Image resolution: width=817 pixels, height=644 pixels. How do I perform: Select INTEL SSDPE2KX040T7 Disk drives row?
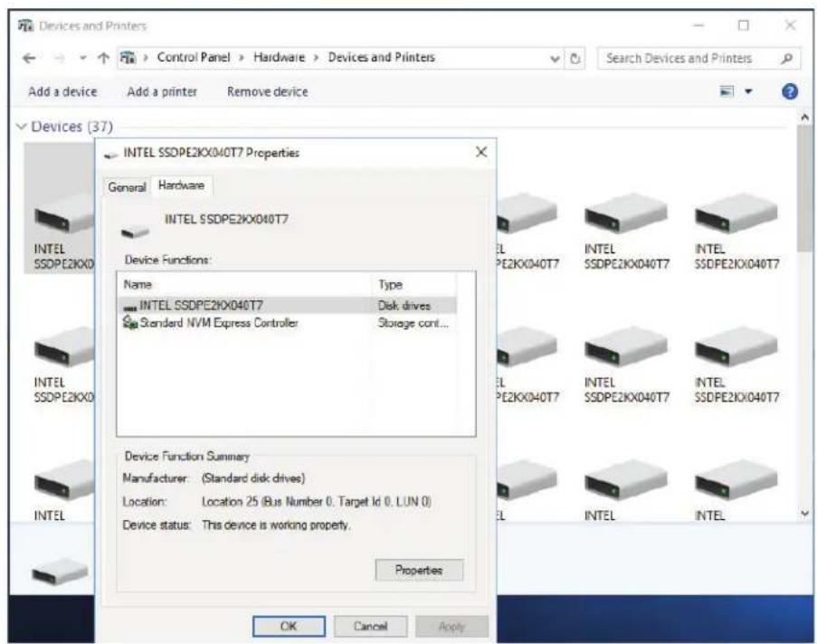[287, 306]
